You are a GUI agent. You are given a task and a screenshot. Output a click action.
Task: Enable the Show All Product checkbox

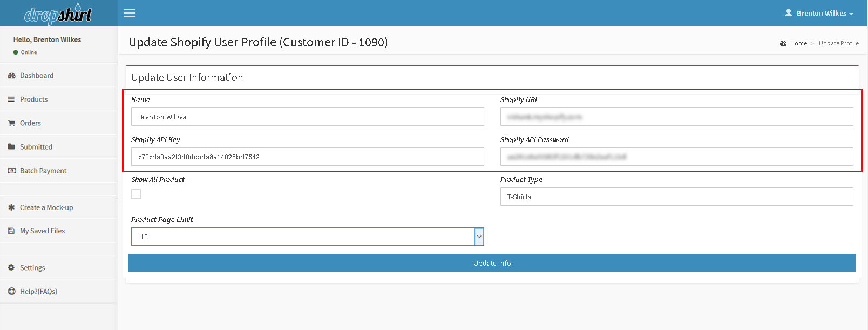(x=136, y=194)
